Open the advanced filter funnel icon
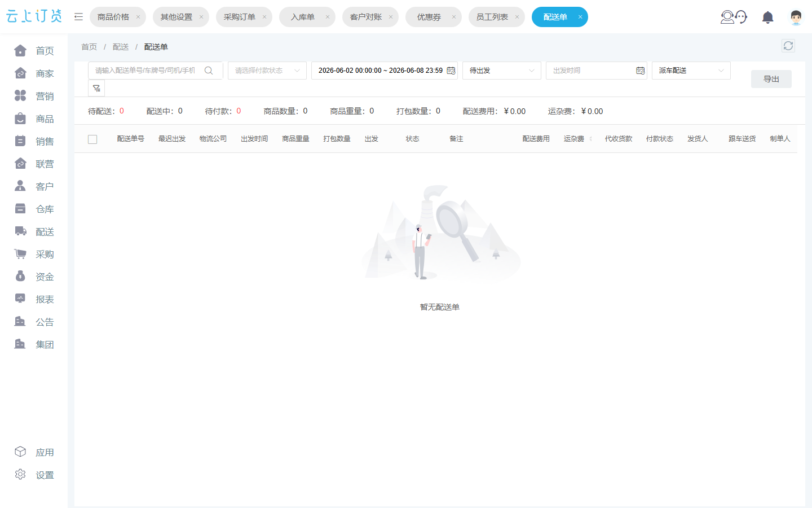The image size is (812, 508). (x=96, y=88)
